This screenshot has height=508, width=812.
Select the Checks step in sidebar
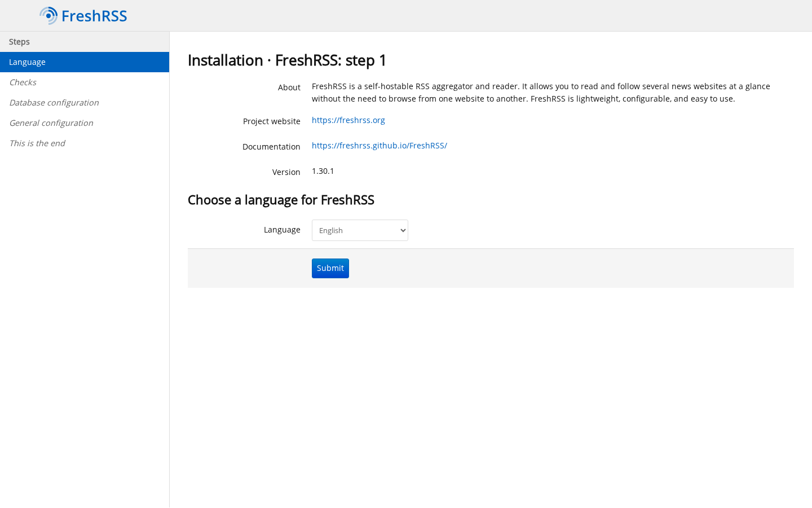(85, 82)
